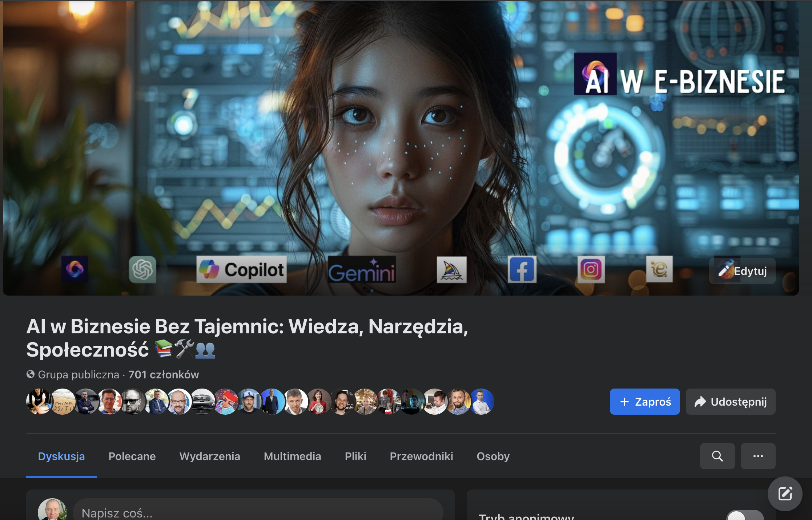The image size is (812, 520).
Task: Click the Gemini logo on cover image
Action: 362,269
